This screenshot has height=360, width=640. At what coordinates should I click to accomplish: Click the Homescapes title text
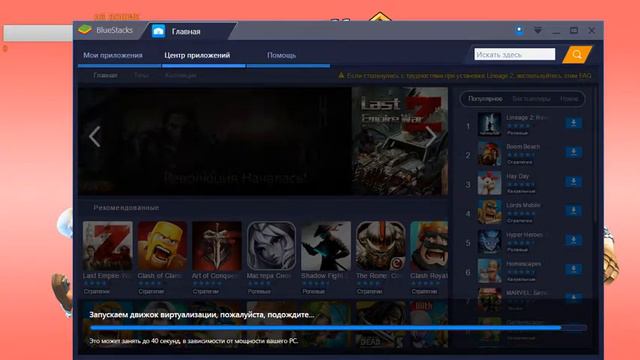[x=524, y=264]
